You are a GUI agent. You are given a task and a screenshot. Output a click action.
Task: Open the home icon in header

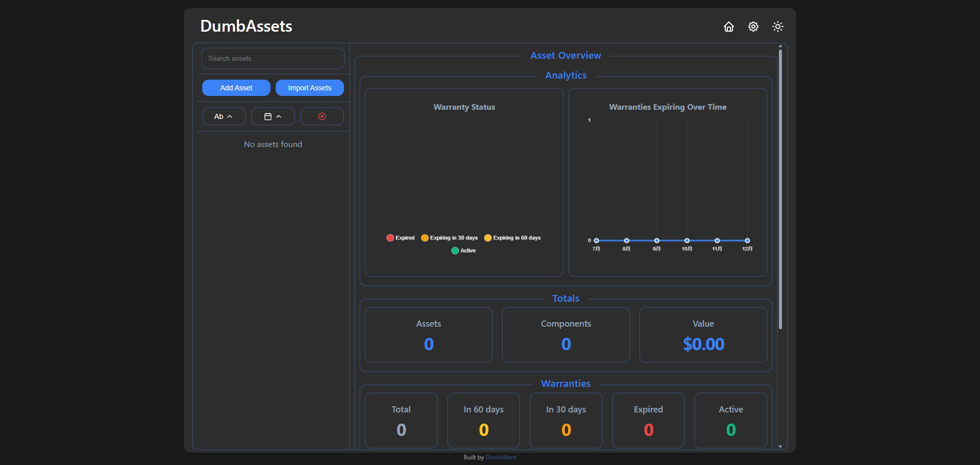point(729,27)
